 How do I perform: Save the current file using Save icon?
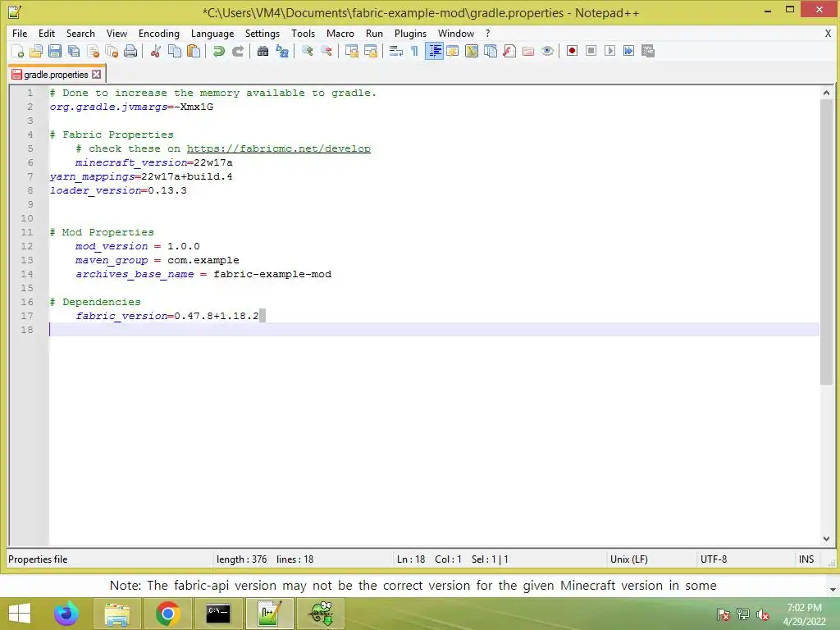55,51
